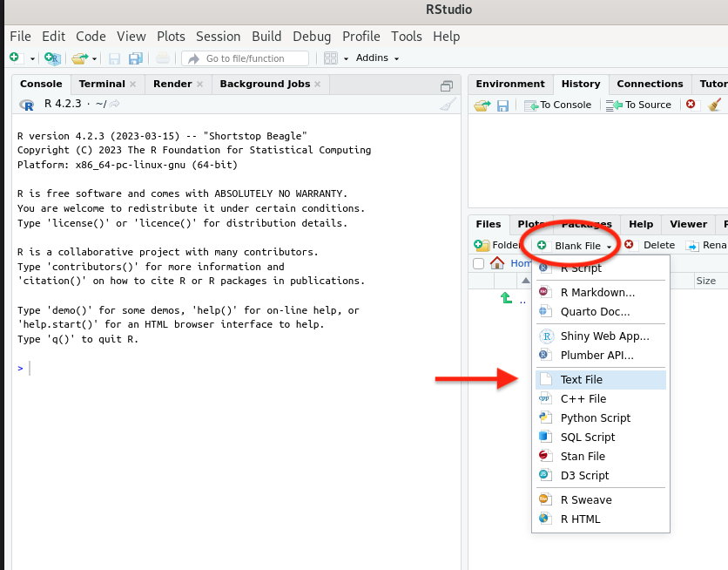Open the Tools menu
This screenshot has height=570, width=728.
click(407, 37)
